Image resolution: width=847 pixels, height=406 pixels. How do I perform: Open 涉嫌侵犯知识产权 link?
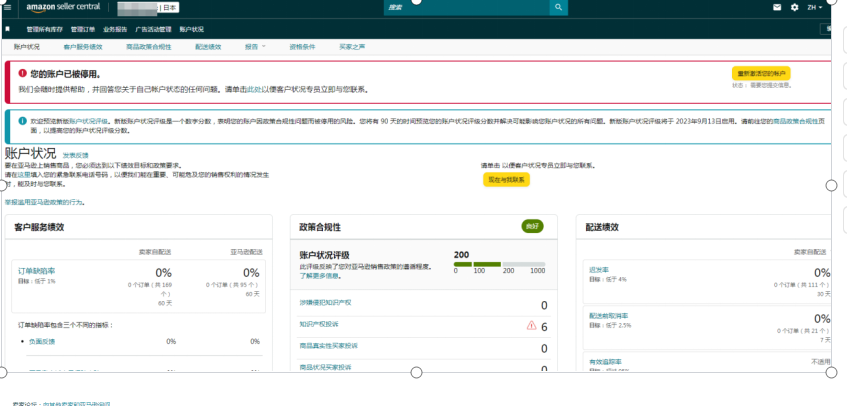[x=325, y=302]
